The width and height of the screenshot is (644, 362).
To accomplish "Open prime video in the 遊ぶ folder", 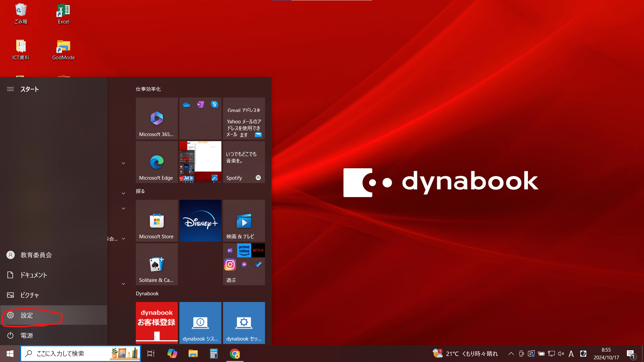I will point(244,250).
